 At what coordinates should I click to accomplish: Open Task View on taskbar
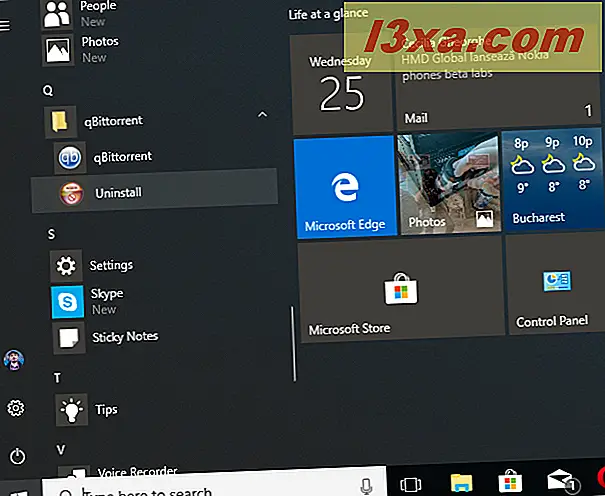click(411, 485)
